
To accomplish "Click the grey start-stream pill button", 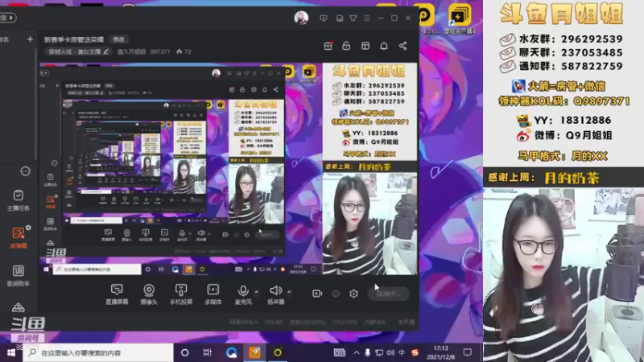I will (388, 294).
